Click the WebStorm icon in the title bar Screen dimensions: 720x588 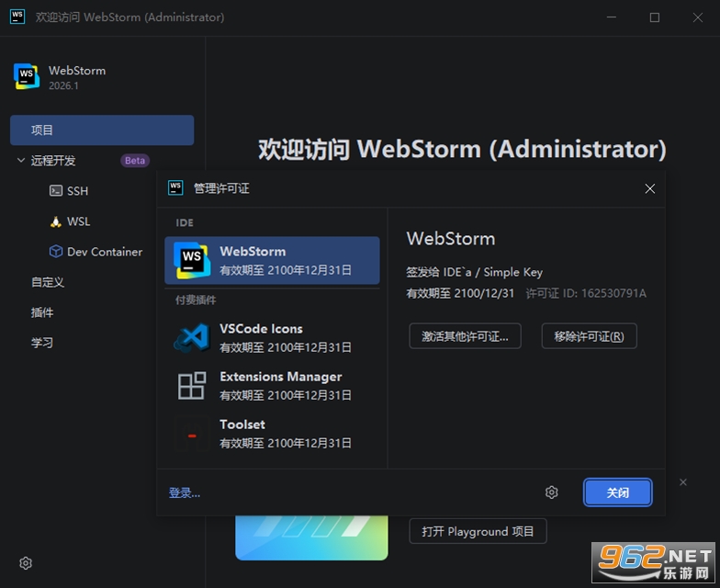click(x=17, y=17)
